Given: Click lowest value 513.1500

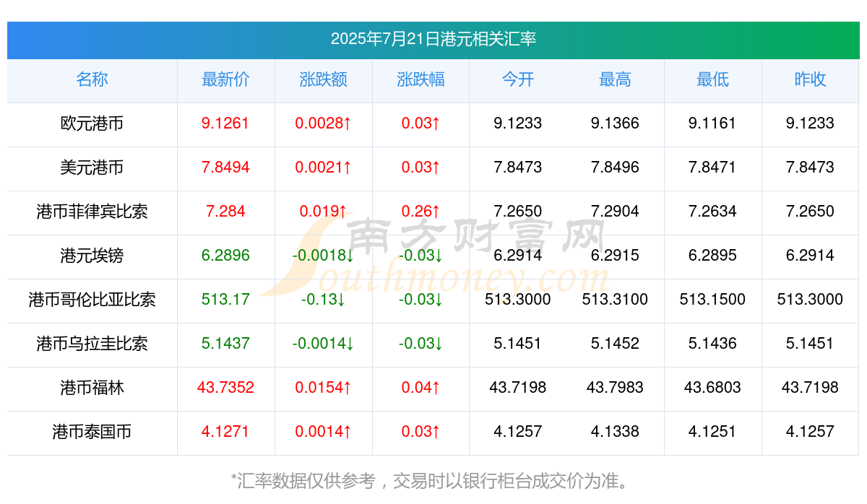Looking at the screenshot, I should click(712, 300).
